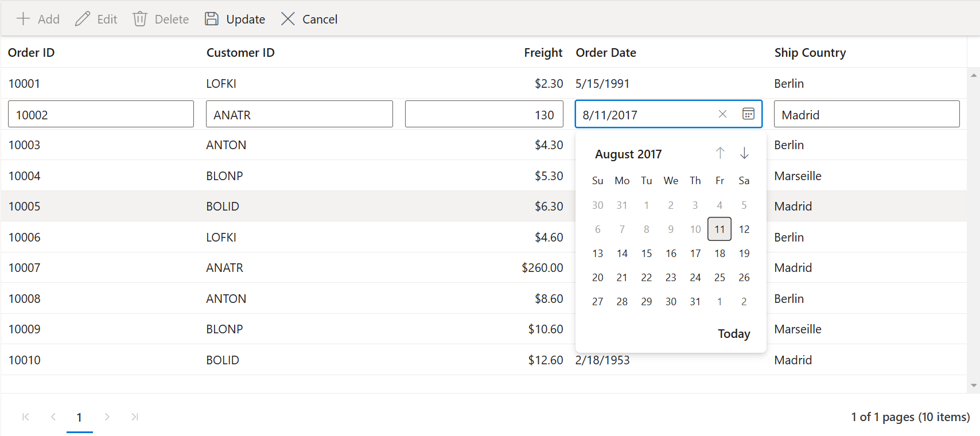Go to previous page pager icon
Viewport: 980px width, 436px height.
(x=53, y=416)
